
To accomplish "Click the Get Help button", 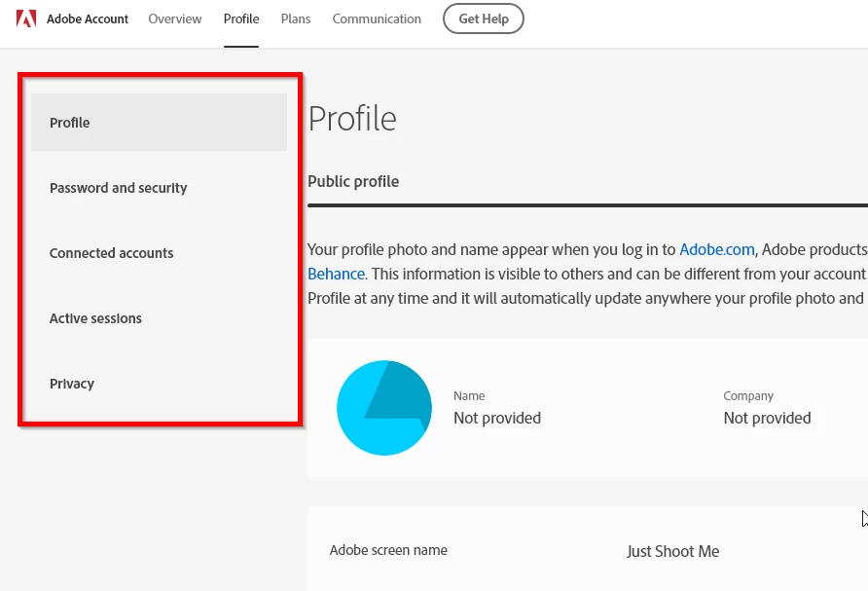I will click(484, 18).
